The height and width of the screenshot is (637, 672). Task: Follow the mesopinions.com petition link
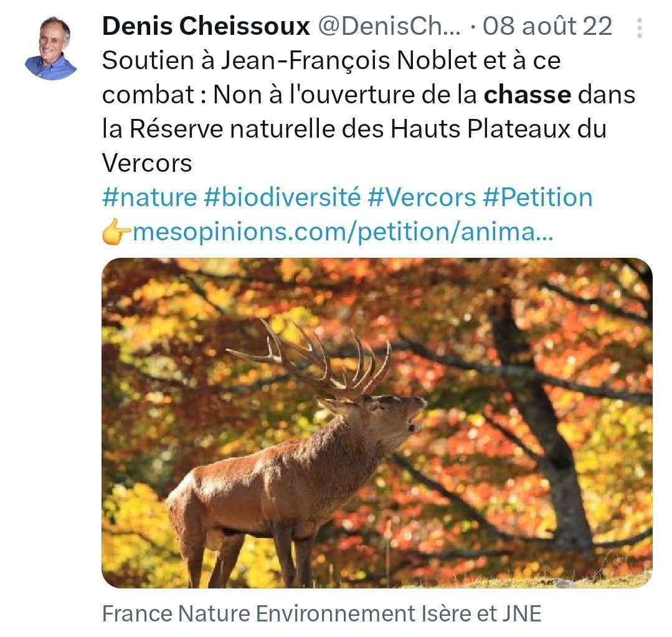(342, 232)
